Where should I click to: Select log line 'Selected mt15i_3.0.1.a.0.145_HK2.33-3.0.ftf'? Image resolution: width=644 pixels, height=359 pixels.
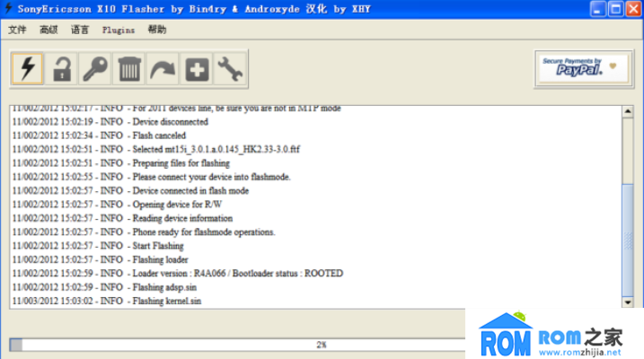coord(156,149)
